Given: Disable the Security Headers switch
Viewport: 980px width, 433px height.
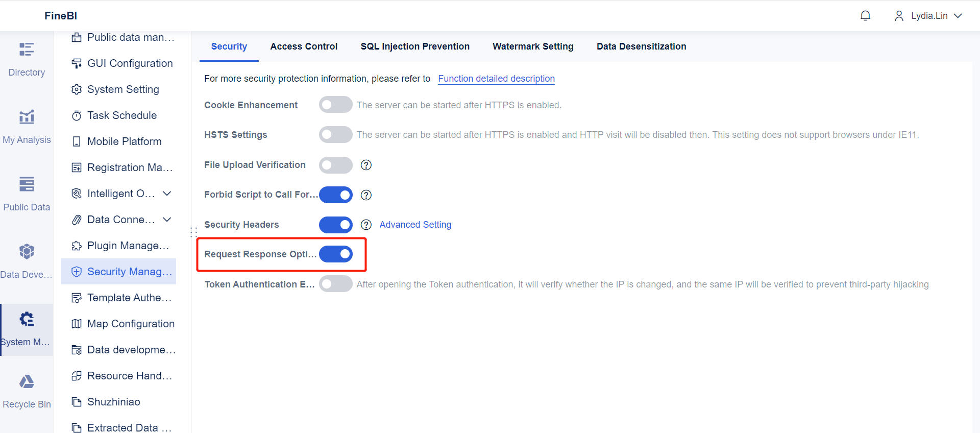Looking at the screenshot, I should coord(335,225).
